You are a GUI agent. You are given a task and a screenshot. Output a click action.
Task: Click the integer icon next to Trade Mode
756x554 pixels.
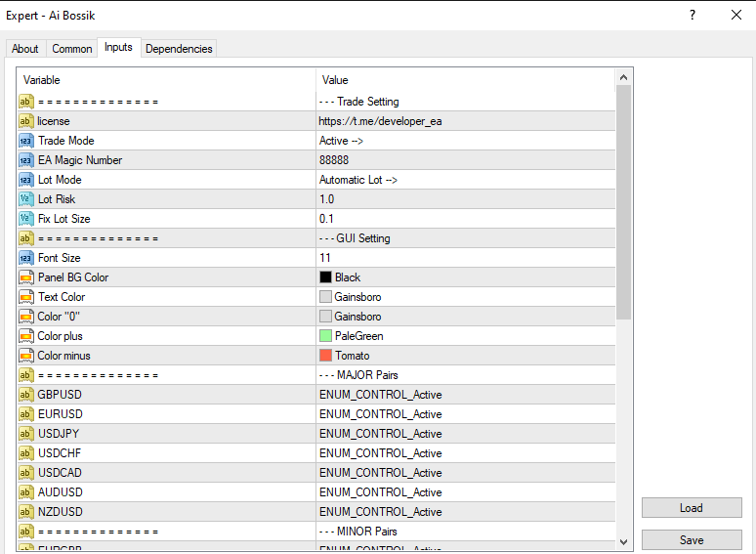point(26,141)
